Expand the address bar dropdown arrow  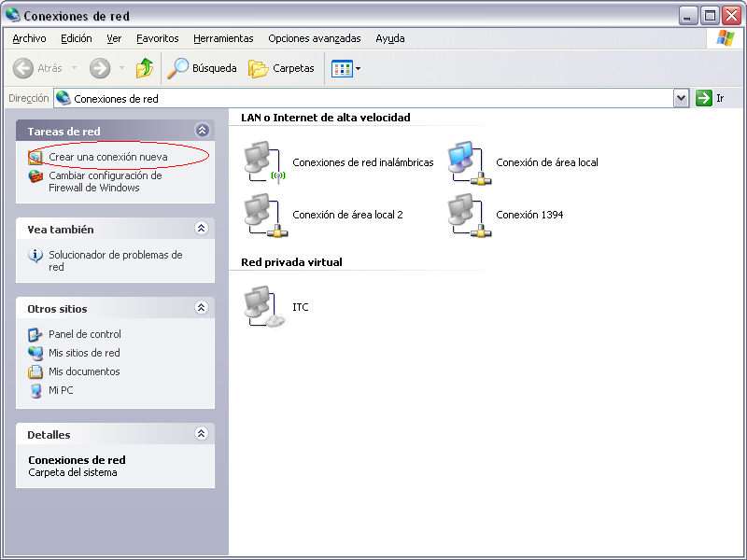coord(681,98)
